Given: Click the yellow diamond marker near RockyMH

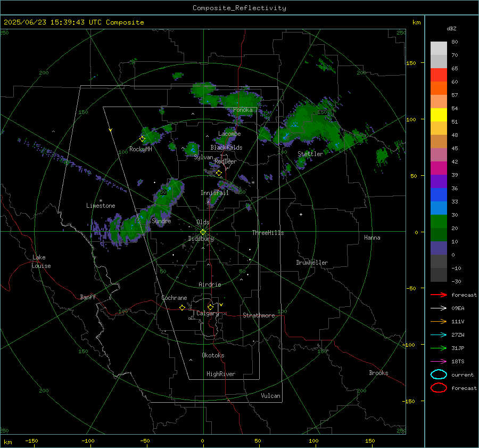Looking at the screenshot, I should 142,139.
